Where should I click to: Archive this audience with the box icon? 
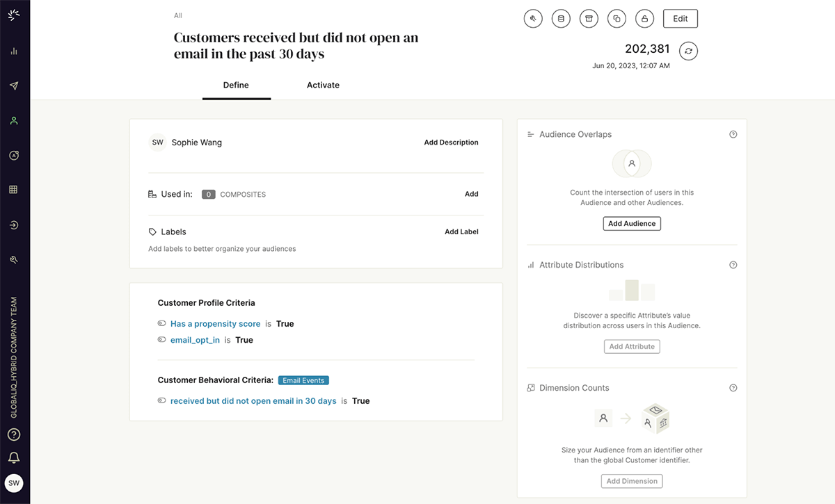(x=589, y=19)
